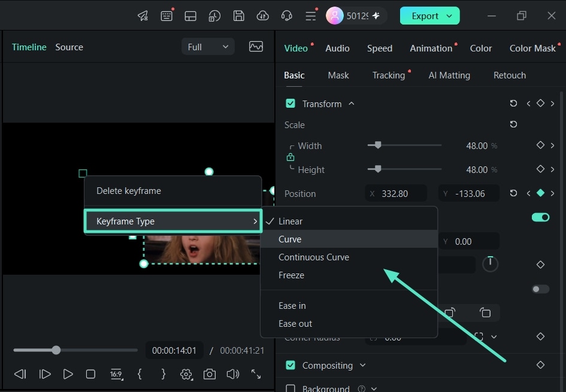Choose Delete keyframe from context menu

pos(172,191)
